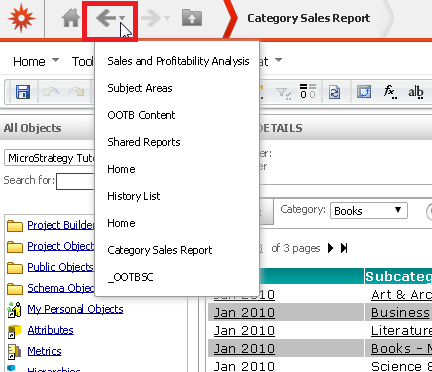The width and height of the screenshot is (432, 372).
Task: Click the My Personal Objects icon
Action: (x=15, y=309)
